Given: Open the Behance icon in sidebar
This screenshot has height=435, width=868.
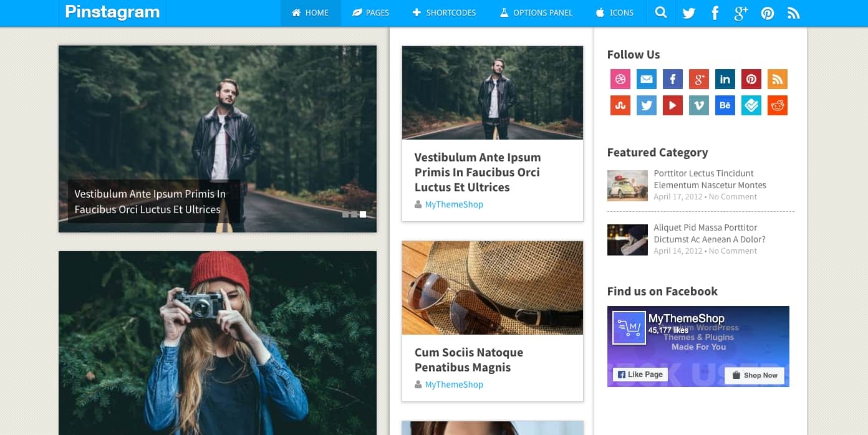Looking at the screenshot, I should [x=725, y=105].
